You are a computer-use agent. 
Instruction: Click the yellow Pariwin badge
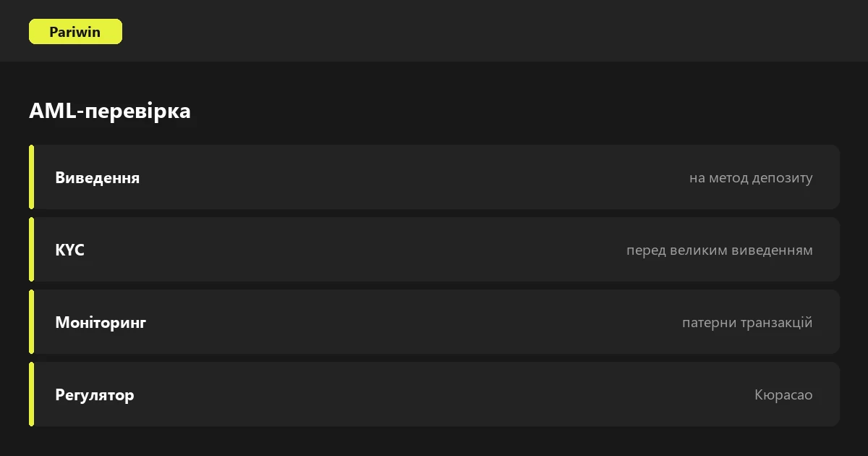point(75,32)
